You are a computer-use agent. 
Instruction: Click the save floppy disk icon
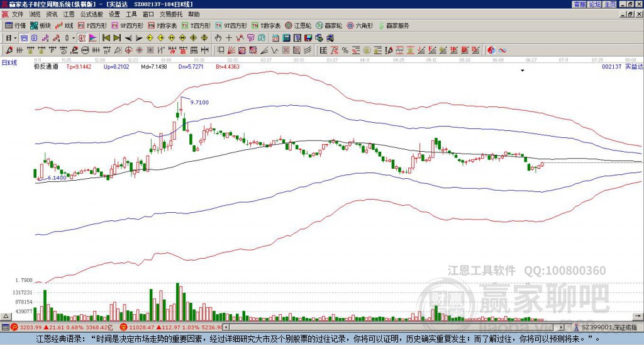pyautogui.click(x=308, y=38)
